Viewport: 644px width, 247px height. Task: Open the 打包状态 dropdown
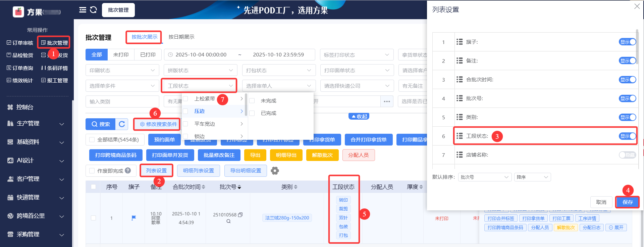click(x=279, y=70)
